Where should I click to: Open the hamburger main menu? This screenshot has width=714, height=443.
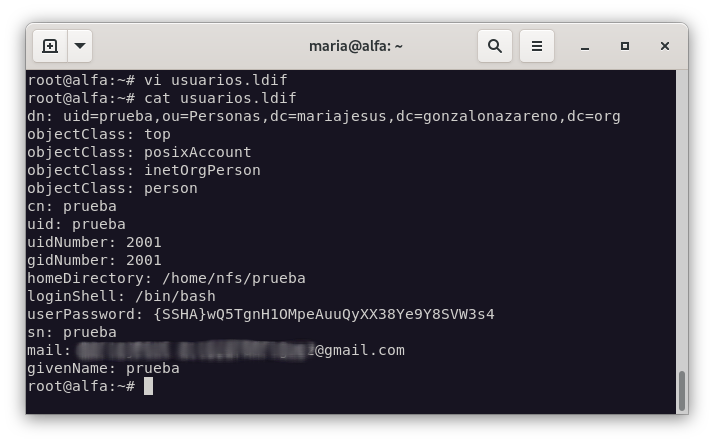pos(537,46)
